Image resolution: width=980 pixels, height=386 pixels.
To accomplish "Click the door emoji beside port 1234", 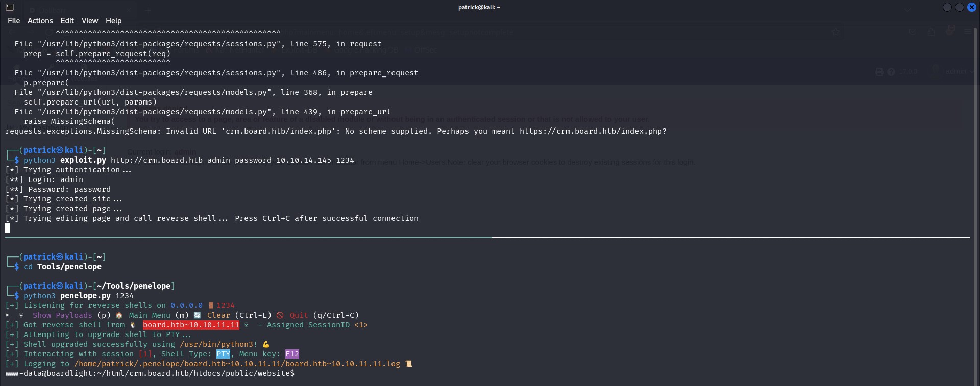I will point(210,305).
